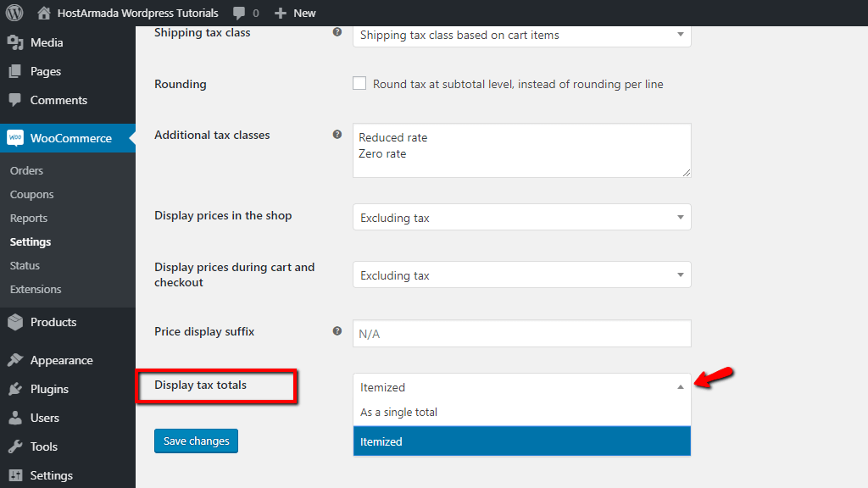Click the WordPress logo icon
Screen dimensions: 868x488
pyautogui.click(x=14, y=13)
